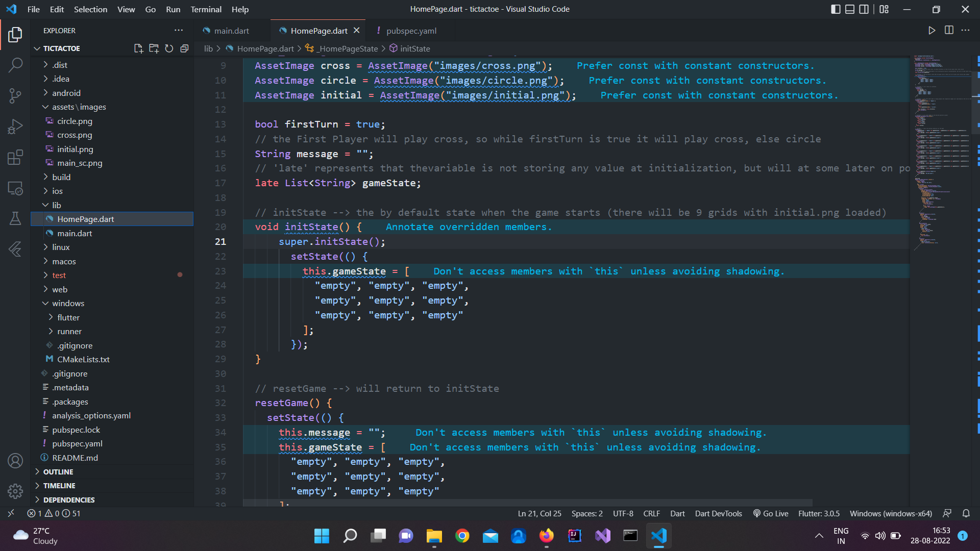This screenshot has width=980, height=551.
Task: Refresh the Explorer file tree
Action: (x=169, y=48)
